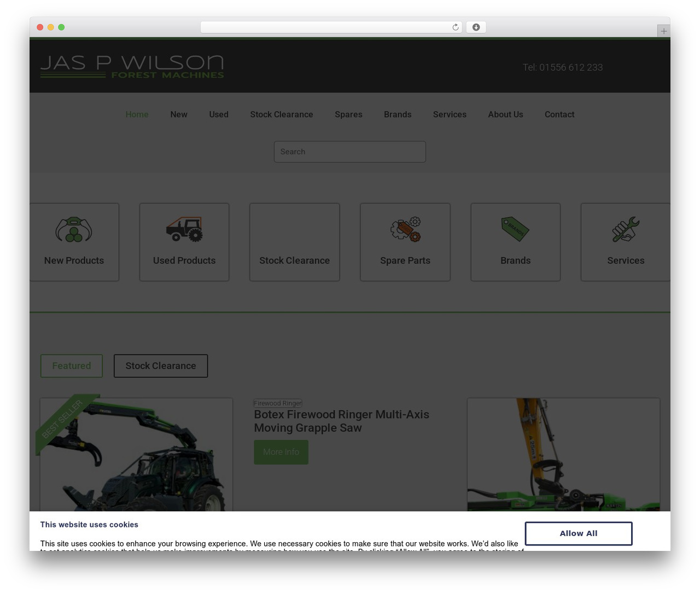Select the Featured tab
The height and width of the screenshot is (593, 700).
72,366
